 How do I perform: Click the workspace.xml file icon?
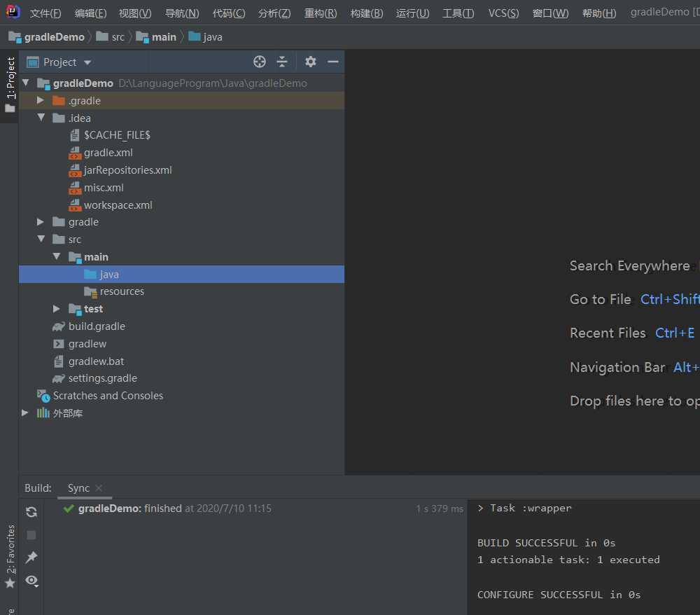point(75,205)
